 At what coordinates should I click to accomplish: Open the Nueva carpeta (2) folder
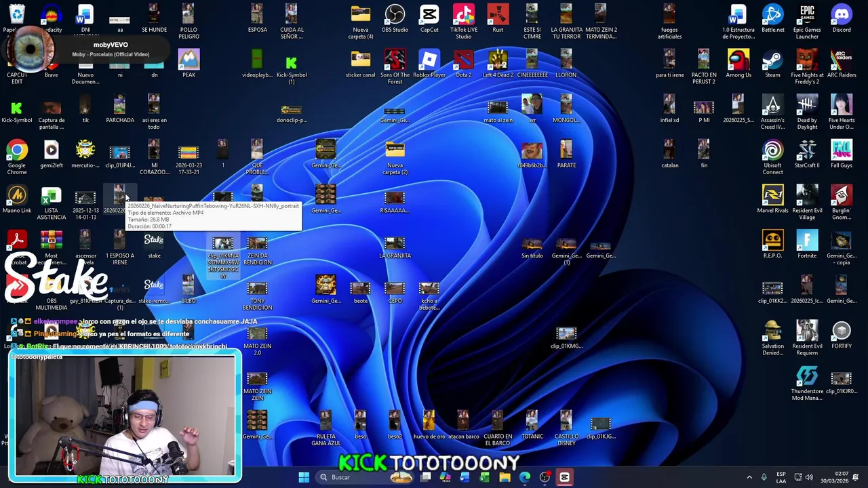[395, 157]
